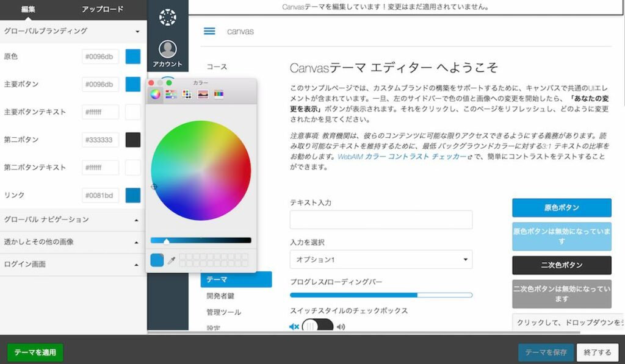Click the テキスト入力 text field
The width and height of the screenshot is (625, 364).
tap(381, 219)
